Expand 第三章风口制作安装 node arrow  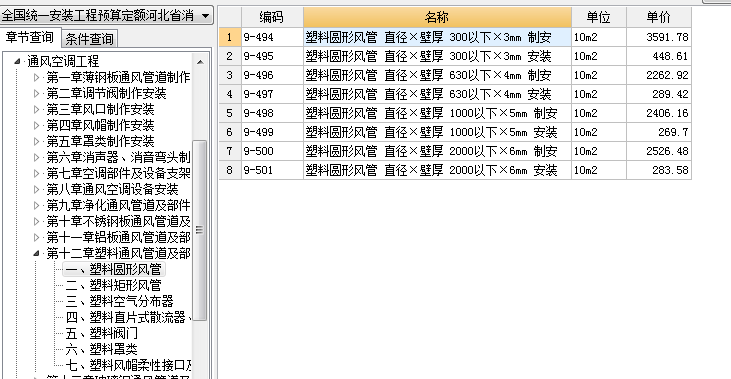(x=36, y=109)
